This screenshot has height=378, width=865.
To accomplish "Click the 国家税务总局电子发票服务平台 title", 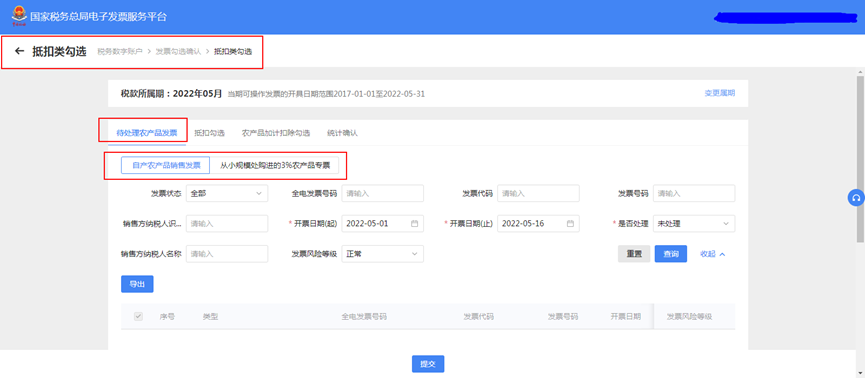I will [98, 17].
